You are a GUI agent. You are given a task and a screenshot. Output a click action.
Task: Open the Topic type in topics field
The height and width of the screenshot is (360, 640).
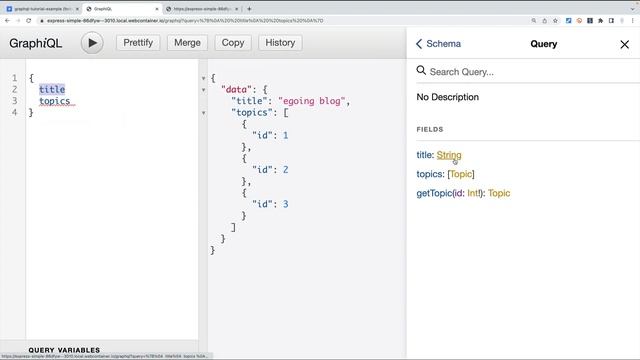[461, 174]
